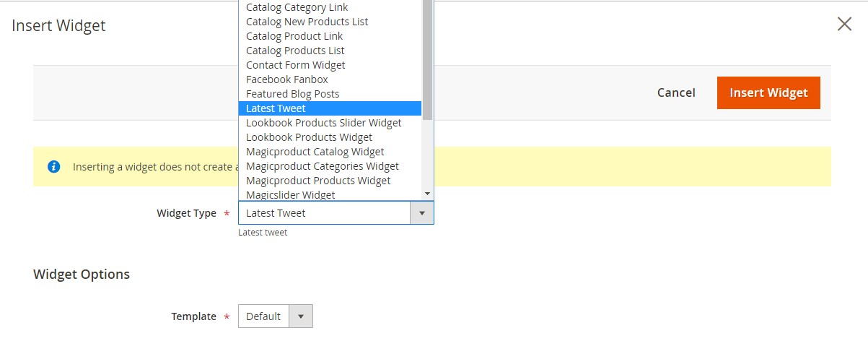Click the widget list scrollbar thumb
The height and width of the screenshot is (354, 868).
(427, 58)
